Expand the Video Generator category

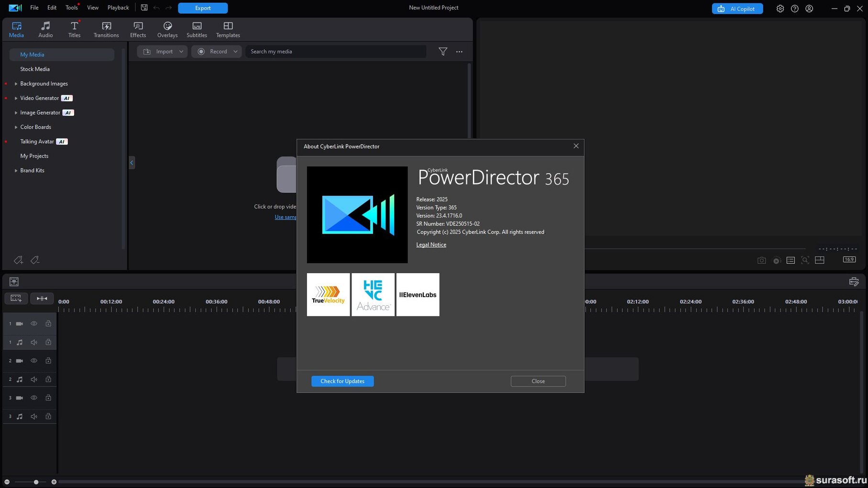[16, 98]
